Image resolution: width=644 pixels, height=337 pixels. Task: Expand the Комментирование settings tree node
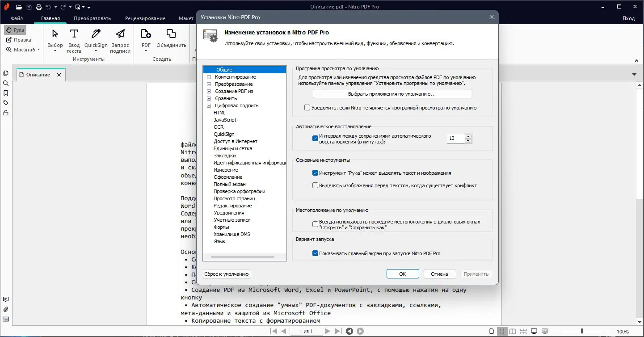pyautogui.click(x=209, y=77)
